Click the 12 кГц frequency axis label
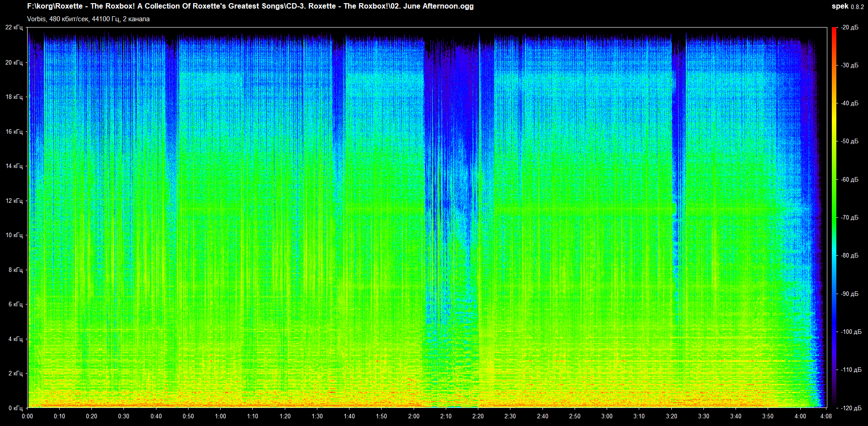Screen dimensions: 868x426 point(14,201)
